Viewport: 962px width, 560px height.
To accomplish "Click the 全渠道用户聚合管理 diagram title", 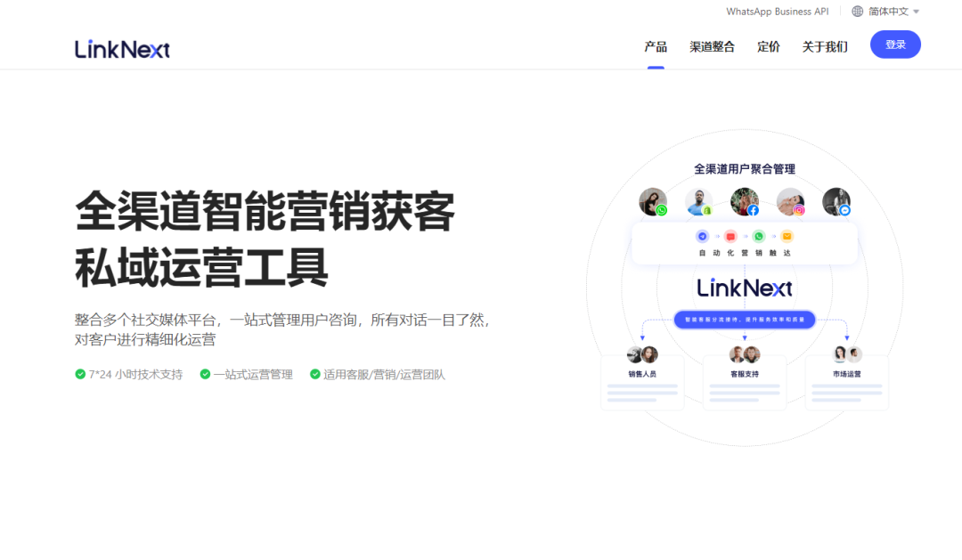I will click(744, 169).
